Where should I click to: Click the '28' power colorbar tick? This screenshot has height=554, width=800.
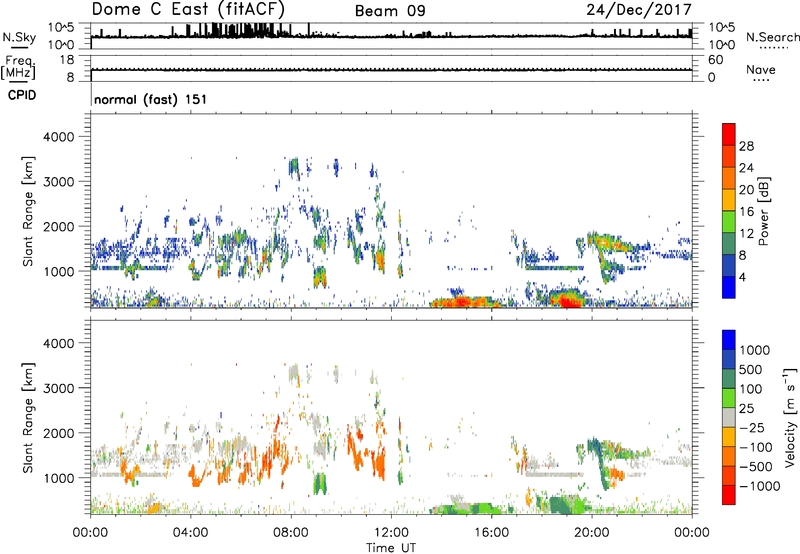(x=746, y=146)
